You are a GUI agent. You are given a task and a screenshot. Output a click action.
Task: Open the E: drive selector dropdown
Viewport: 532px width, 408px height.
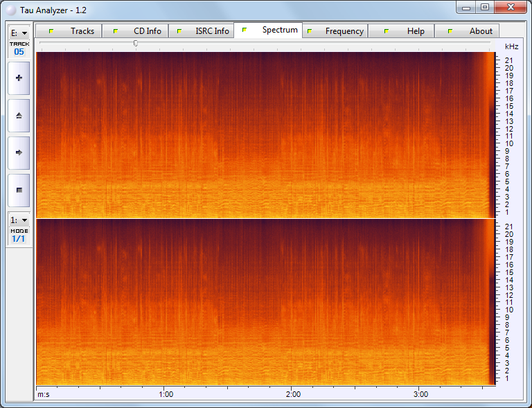tap(19, 33)
